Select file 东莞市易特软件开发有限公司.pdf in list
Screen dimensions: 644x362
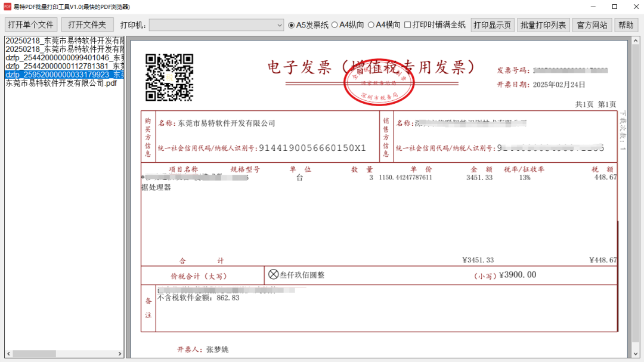click(61, 83)
